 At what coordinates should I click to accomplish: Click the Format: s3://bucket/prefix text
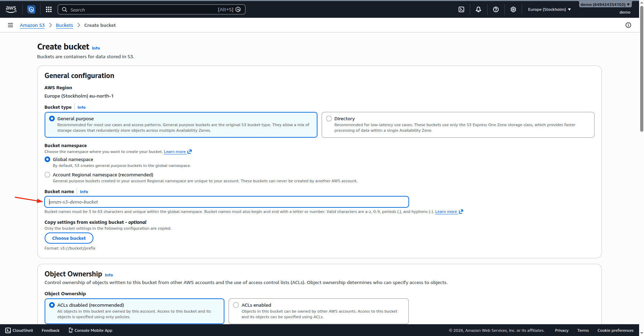coord(70,248)
